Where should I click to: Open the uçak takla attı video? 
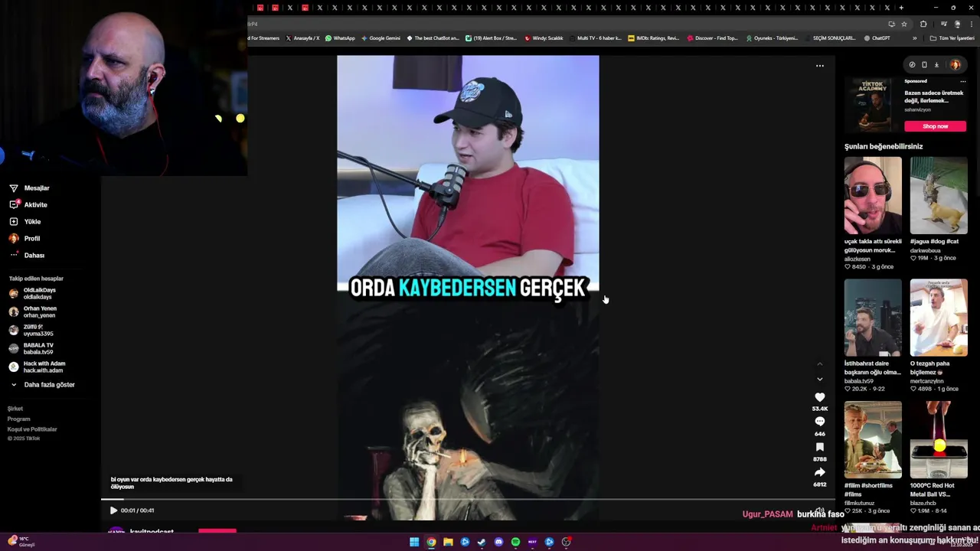[873, 196]
